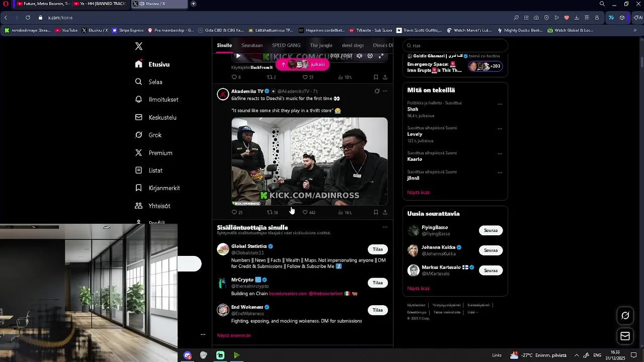Follow Markus Kartesalo with Seuraa
The image size is (644, 362).
[491, 270]
